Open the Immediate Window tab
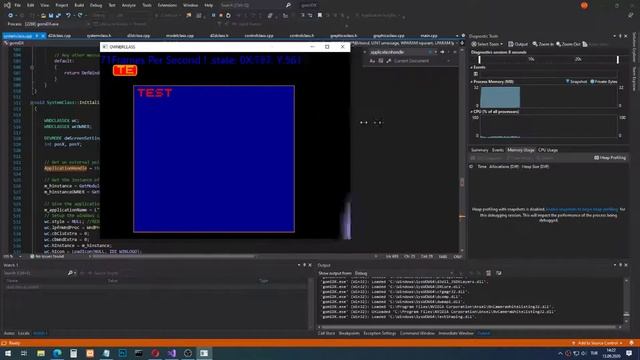The height and width of the screenshot is (360, 640). (456, 333)
